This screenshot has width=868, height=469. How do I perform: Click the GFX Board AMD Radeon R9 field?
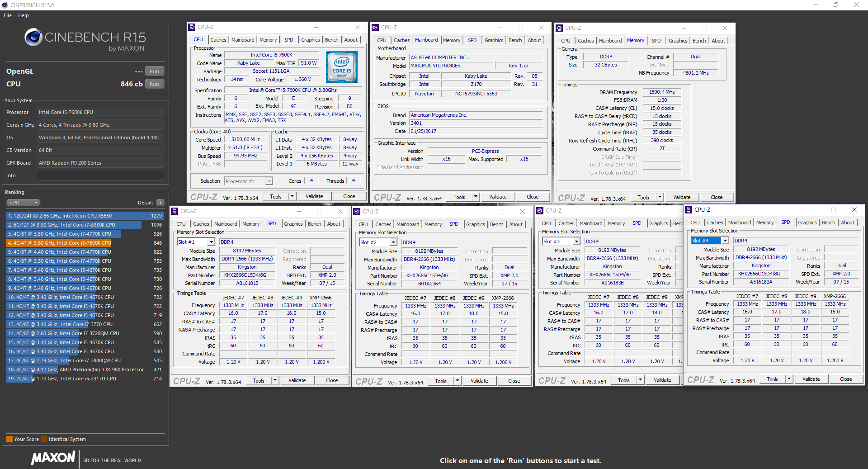click(100, 163)
